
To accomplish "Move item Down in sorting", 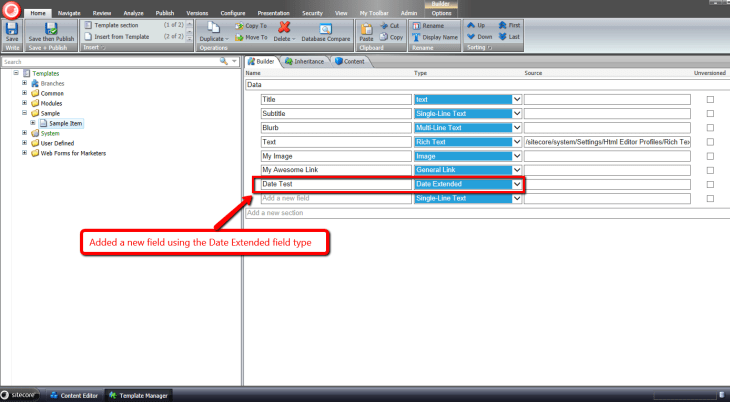I will (480, 36).
